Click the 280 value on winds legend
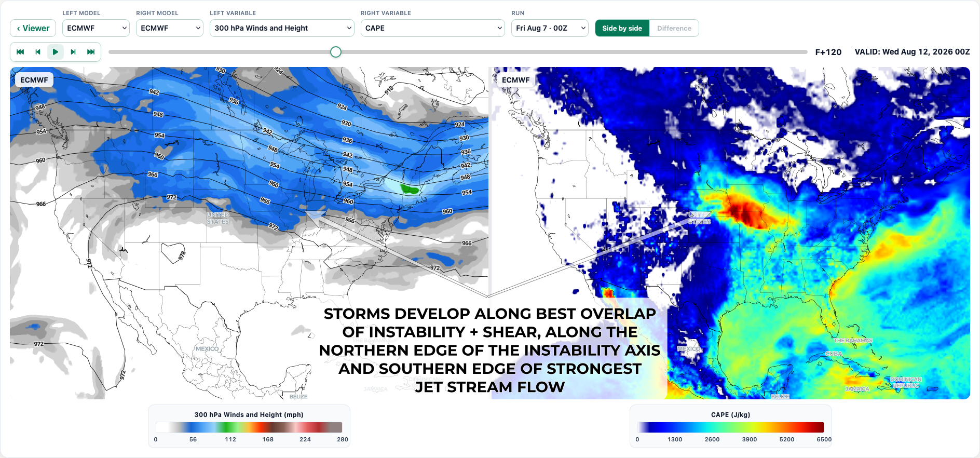Screen dimensions: 980x458 (343, 439)
